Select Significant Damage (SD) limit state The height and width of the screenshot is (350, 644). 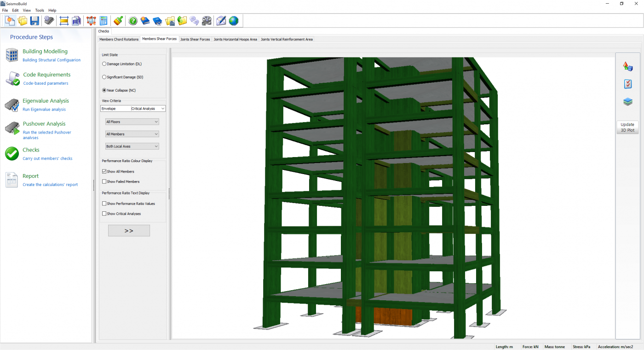tap(122, 77)
